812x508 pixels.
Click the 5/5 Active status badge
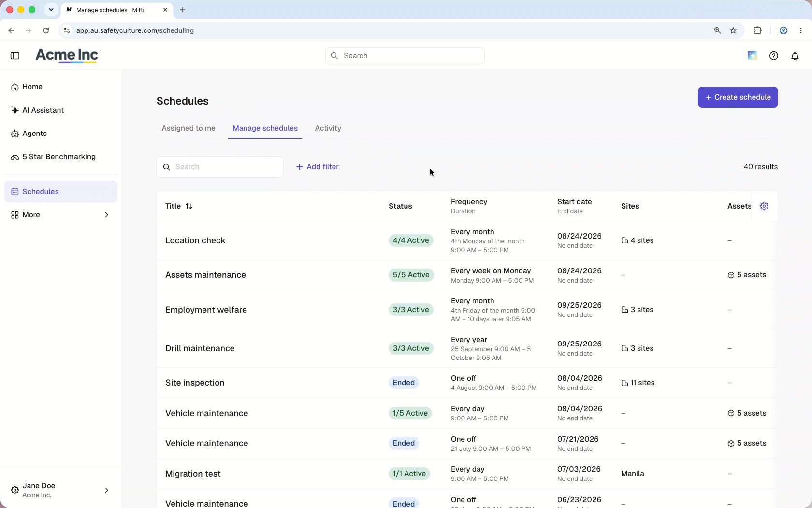(411, 275)
